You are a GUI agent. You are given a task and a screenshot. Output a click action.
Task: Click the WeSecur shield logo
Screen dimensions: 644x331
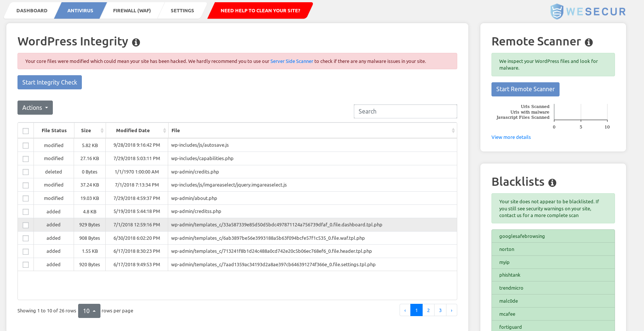[x=557, y=12]
